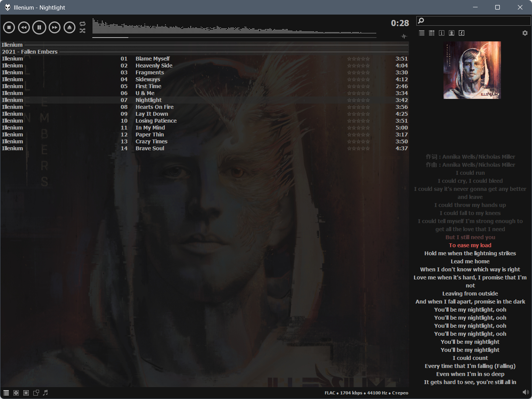
Task: Toggle repeat playback mode
Action: [x=82, y=24]
